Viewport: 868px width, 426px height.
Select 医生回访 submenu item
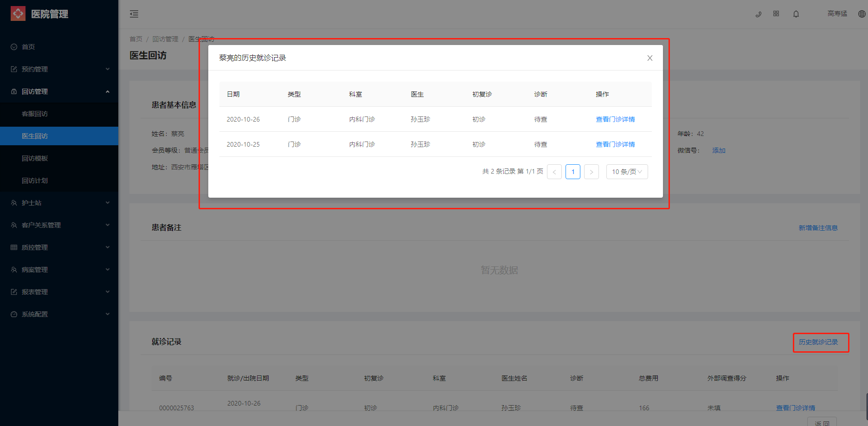59,136
